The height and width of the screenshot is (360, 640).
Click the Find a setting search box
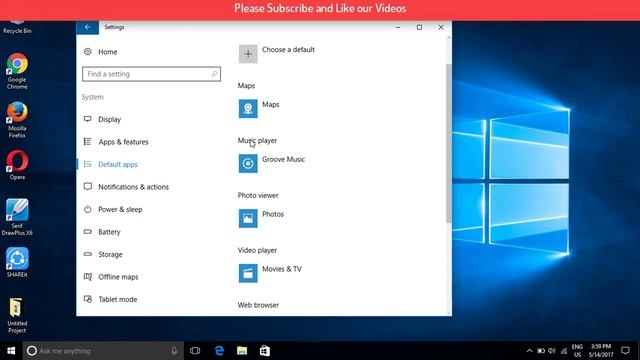(151, 74)
